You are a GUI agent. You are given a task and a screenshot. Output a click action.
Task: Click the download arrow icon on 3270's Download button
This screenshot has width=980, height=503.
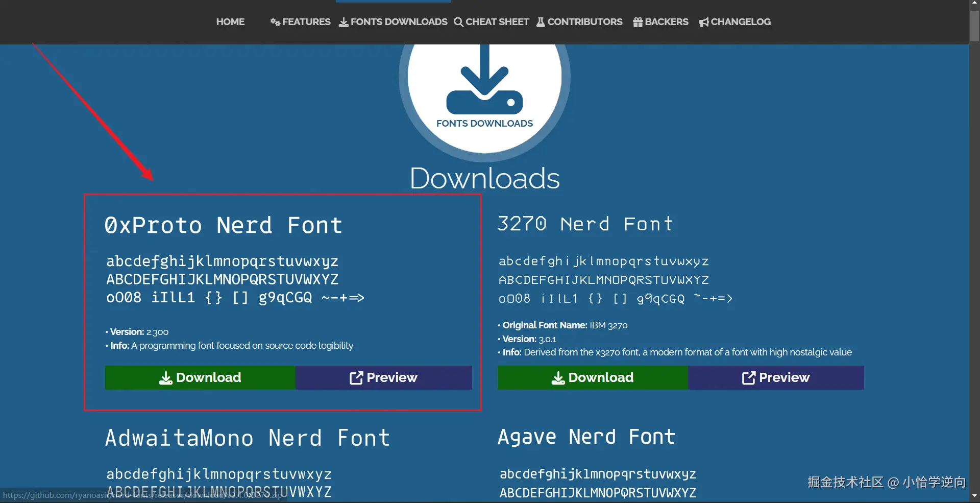(558, 378)
